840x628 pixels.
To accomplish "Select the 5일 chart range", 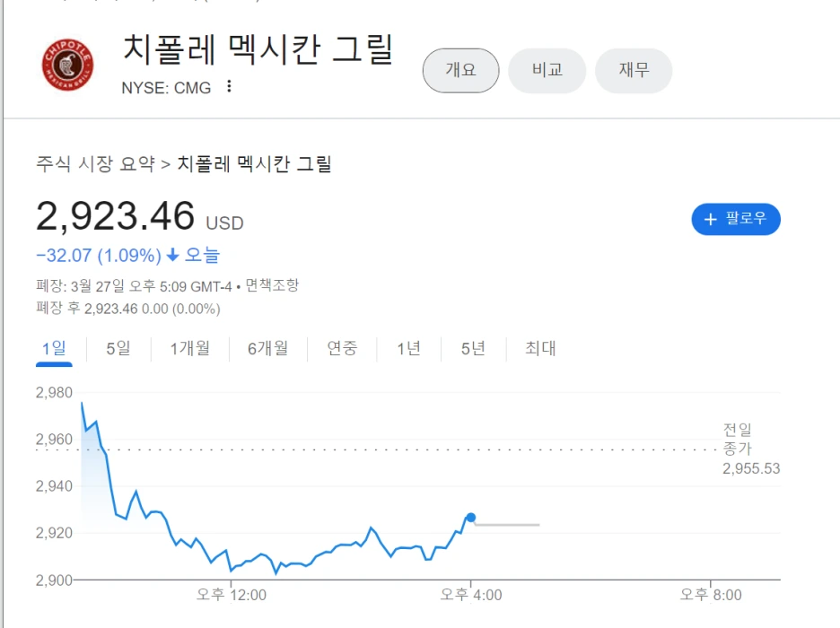I will (x=118, y=348).
